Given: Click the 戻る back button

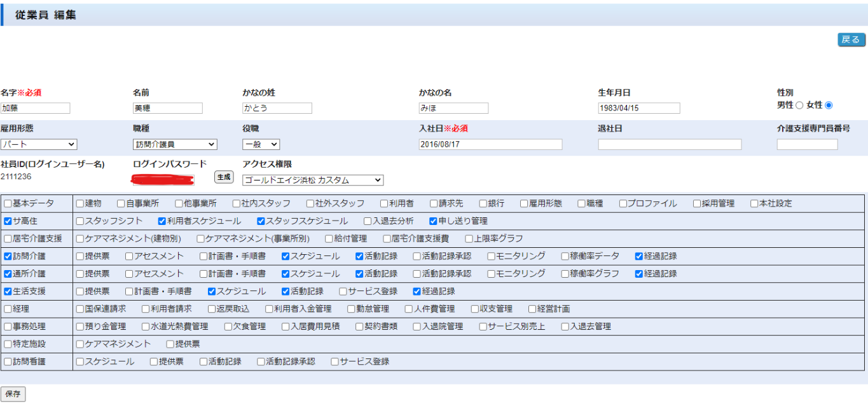Looking at the screenshot, I should pyautogui.click(x=851, y=40).
